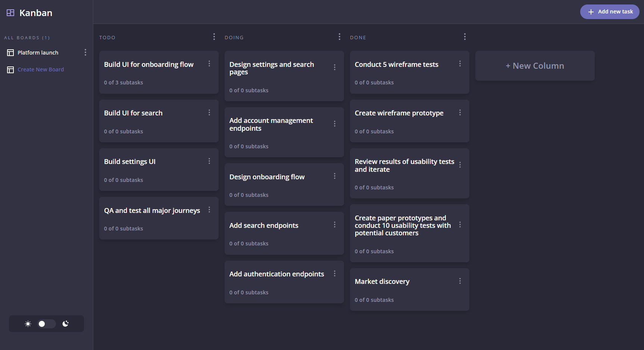Click the sun light-mode icon

point(28,324)
